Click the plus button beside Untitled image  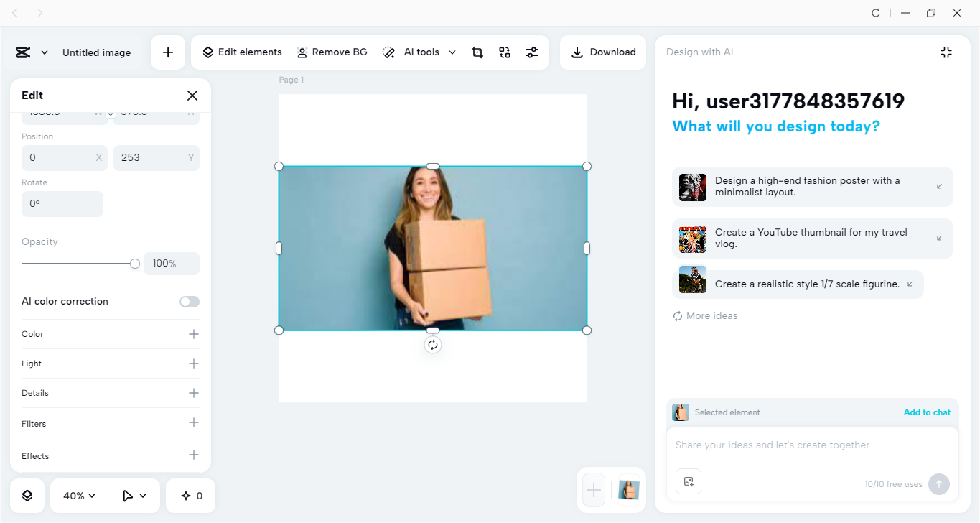coord(168,52)
